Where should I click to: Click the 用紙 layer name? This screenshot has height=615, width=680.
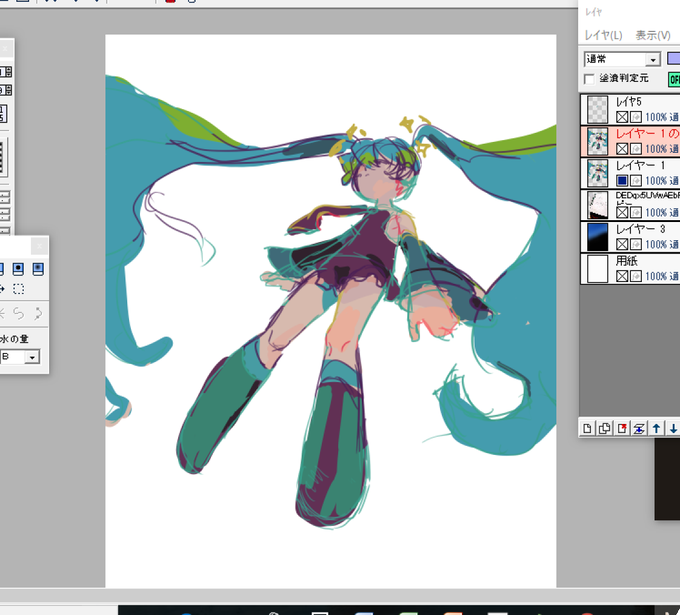point(627,261)
